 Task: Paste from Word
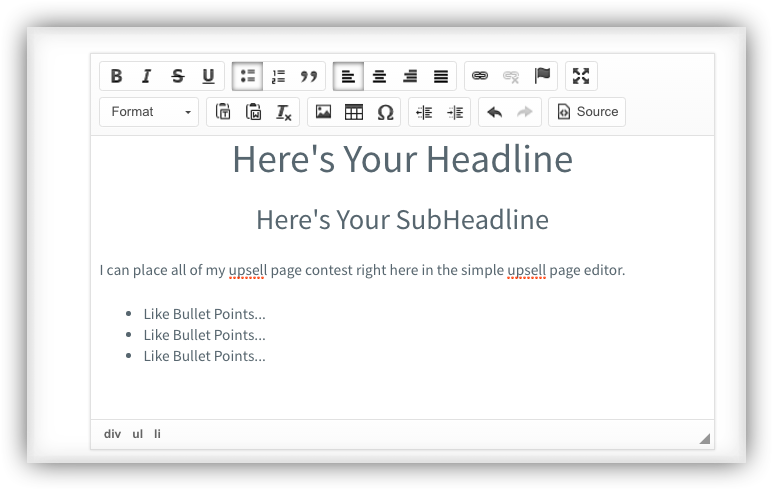(253, 112)
